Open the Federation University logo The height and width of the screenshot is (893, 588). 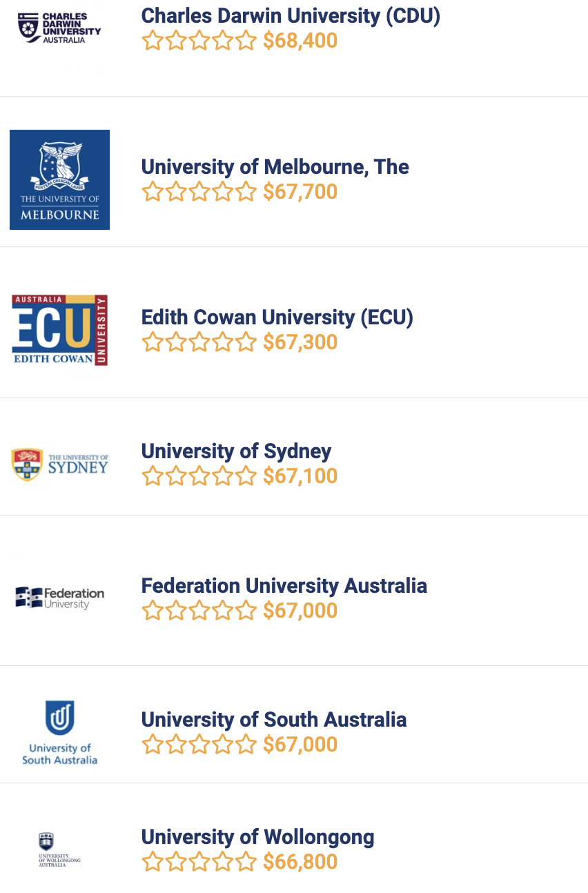pos(59,598)
